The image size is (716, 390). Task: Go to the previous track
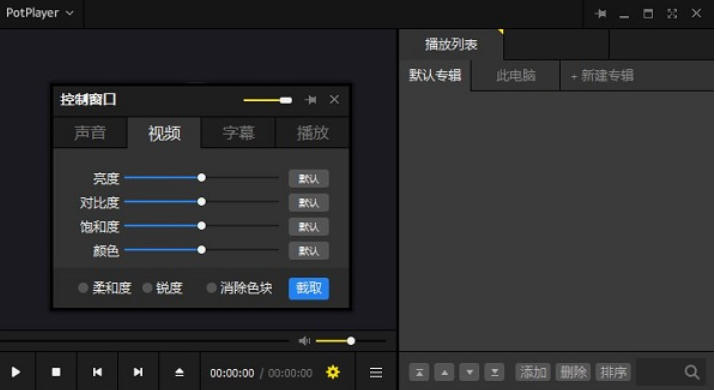pyautogui.click(x=97, y=372)
